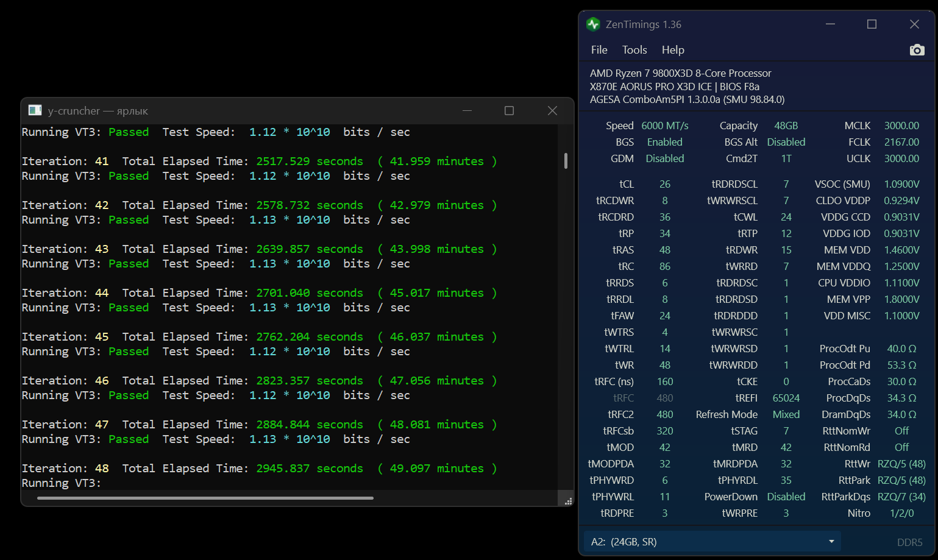Click the y-cruncher vertical scrollbar thumb
This screenshot has height=560, width=938.
566,160
